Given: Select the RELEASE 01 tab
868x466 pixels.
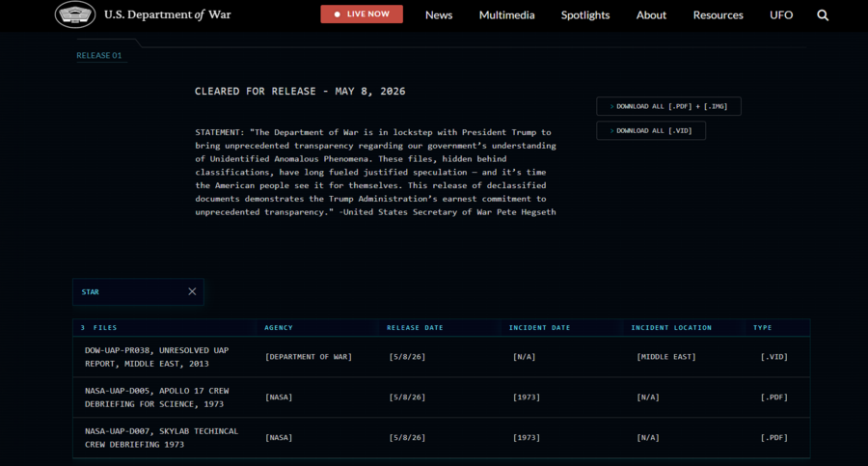Looking at the screenshot, I should pyautogui.click(x=99, y=55).
